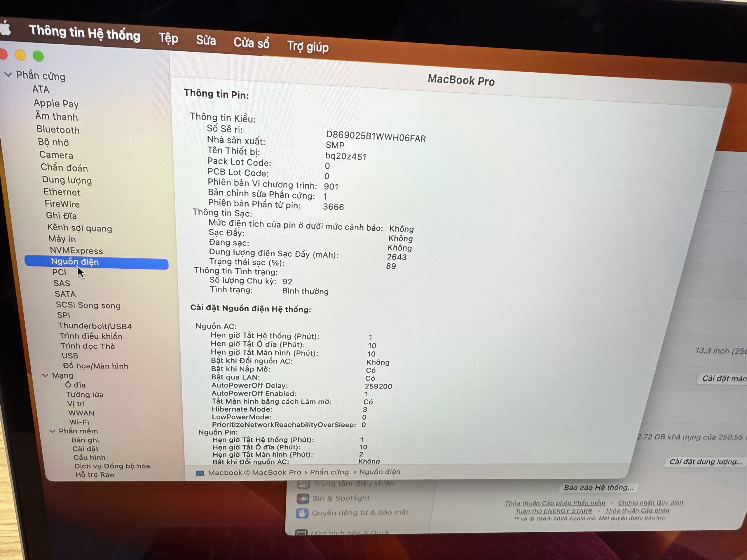Screen dimensions: 747x560
Task: Select USB in the sidebar
Action: tap(70, 356)
